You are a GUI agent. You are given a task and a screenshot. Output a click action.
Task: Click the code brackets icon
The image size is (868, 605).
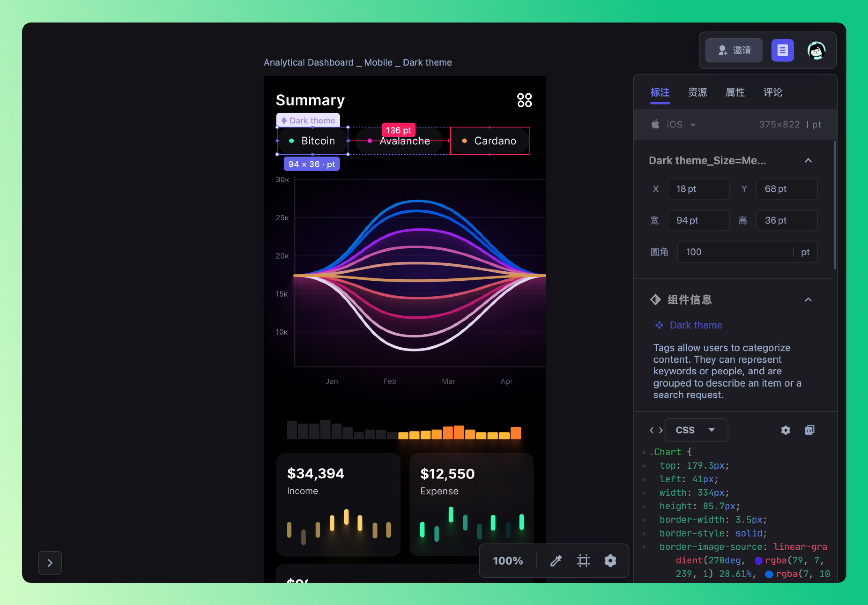click(656, 430)
